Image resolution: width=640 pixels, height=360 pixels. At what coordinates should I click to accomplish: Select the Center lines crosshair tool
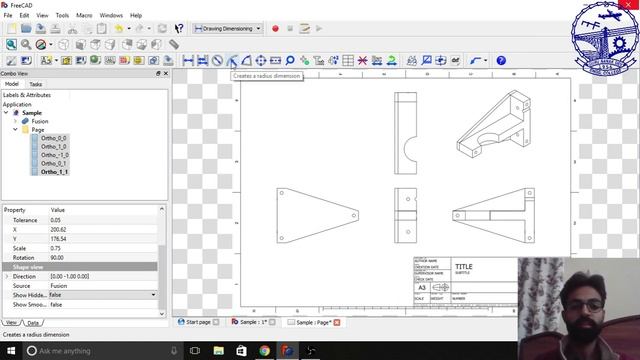[261, 60]
